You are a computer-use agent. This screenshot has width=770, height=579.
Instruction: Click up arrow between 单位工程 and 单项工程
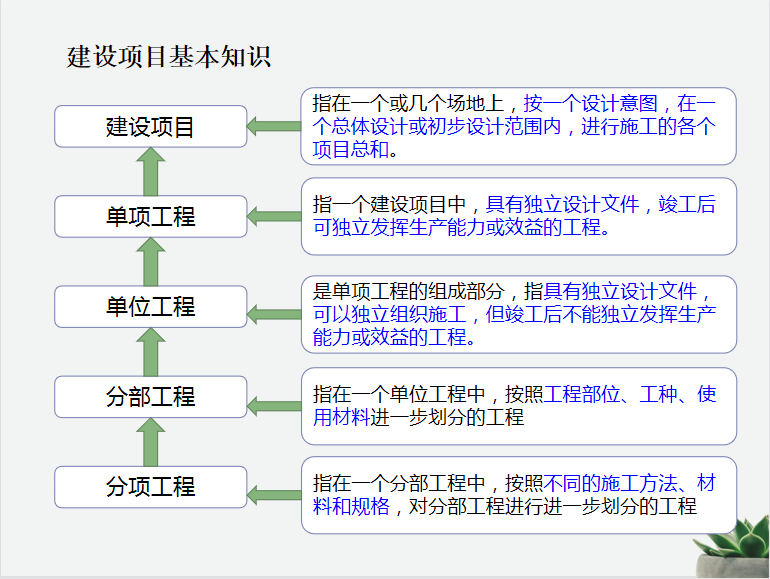click(x=151, y=262)
